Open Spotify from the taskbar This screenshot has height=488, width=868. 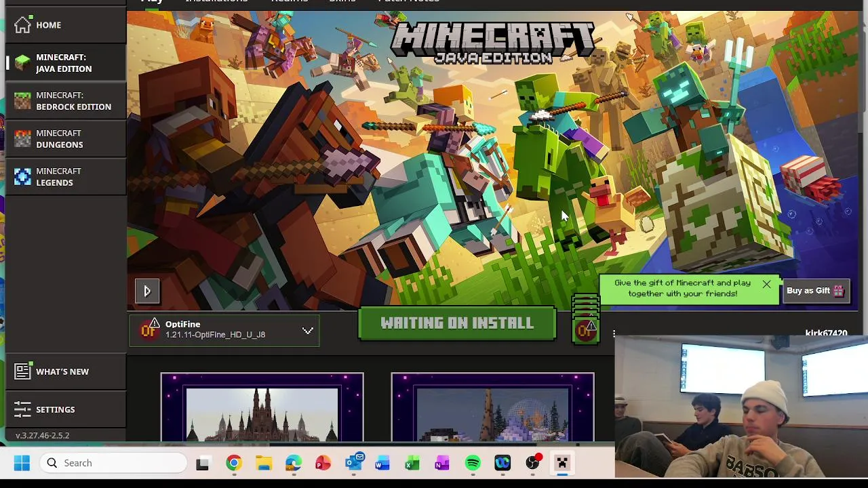tap(473, 464)
